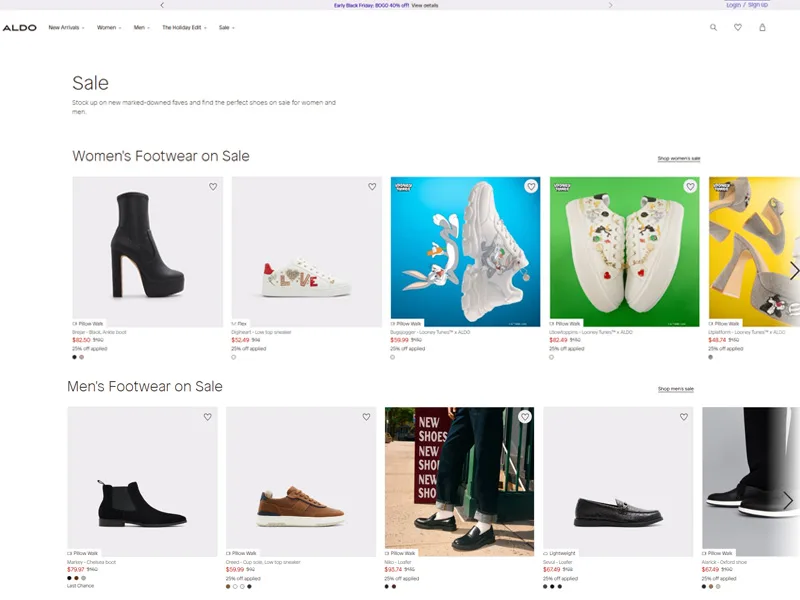The height and width of the screenshot is (600, 800).
Task: Click Sevul - Loafer title
Action: [x=558, y=562]
